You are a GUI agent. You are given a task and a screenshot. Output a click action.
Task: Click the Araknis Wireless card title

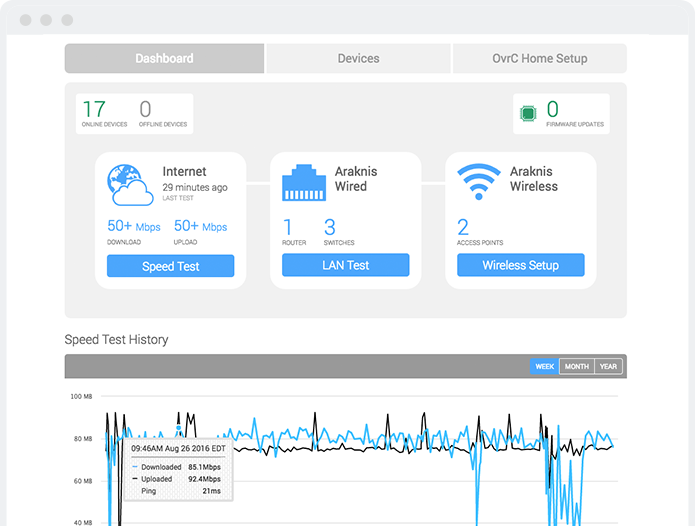[534, 179]
